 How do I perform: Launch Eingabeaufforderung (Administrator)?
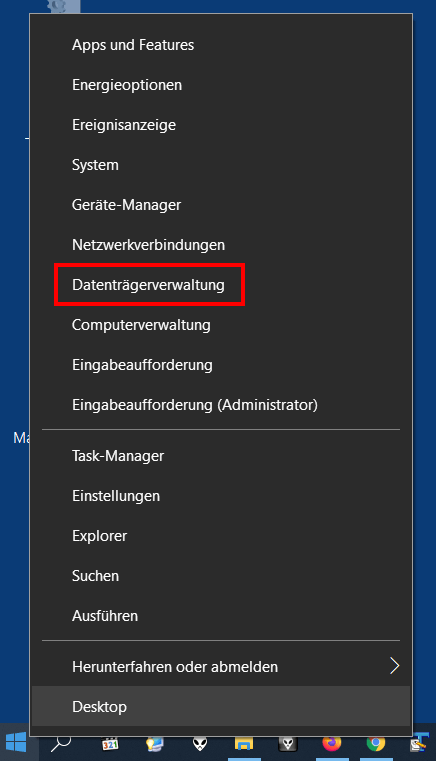(x=222, y=405)
